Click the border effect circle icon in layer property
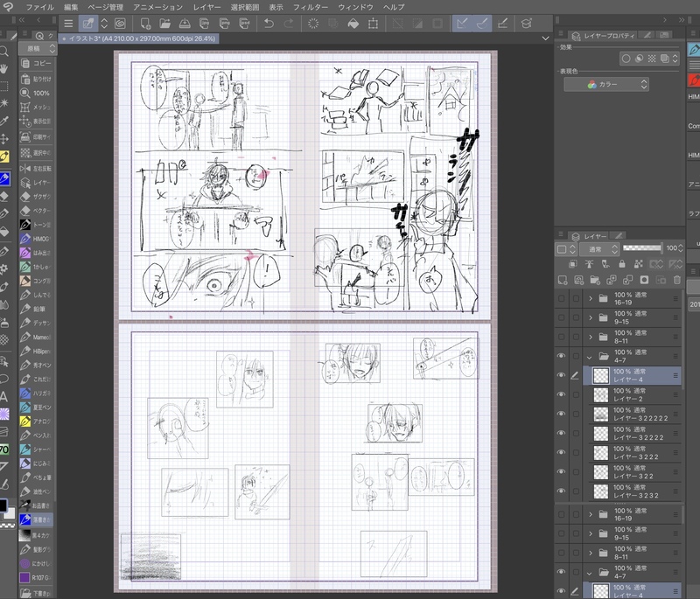 pyautogui.click(x=626, y=59)
